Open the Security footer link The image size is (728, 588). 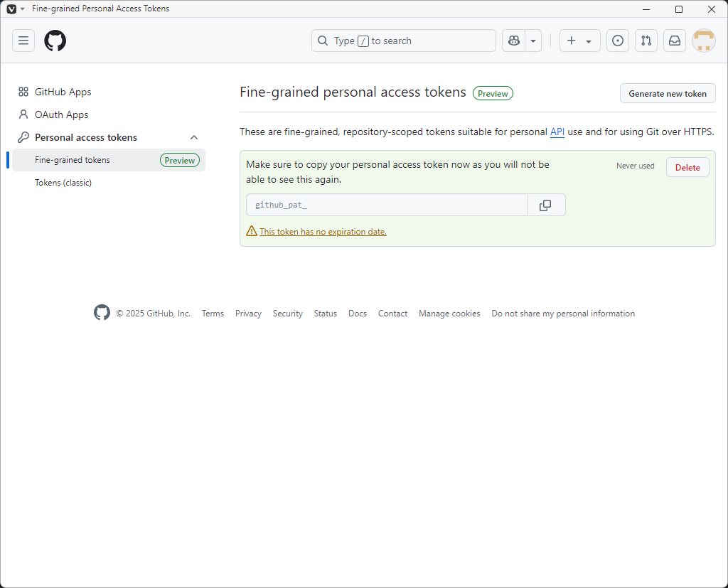click(x=287, y=314)
